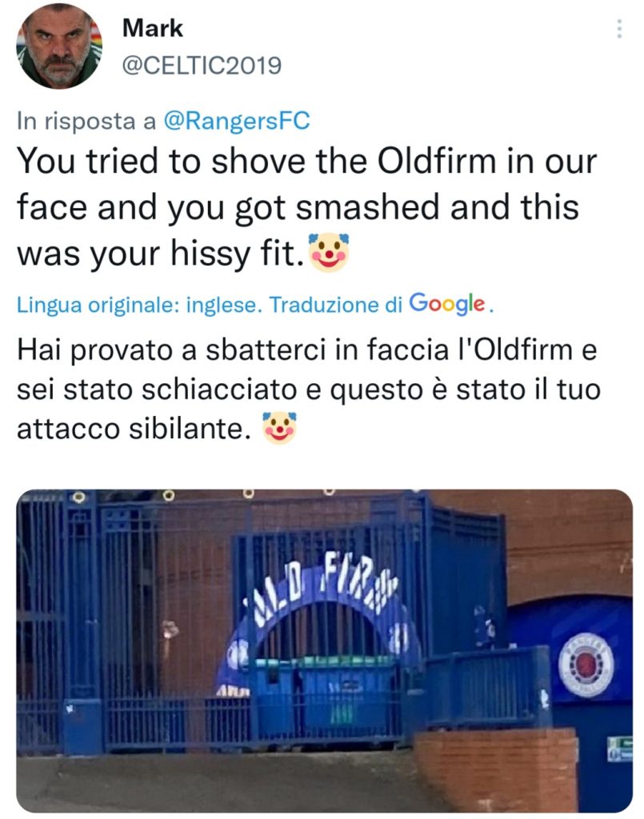Click the Italian translated tweet text
644x819 pixels.
click(304, 388)
